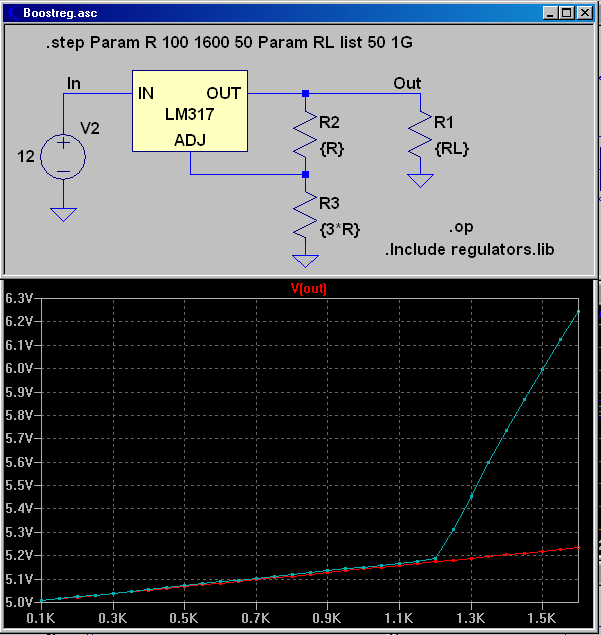
Task: Minimize the Boostreg.asc window
Action: 550,13
